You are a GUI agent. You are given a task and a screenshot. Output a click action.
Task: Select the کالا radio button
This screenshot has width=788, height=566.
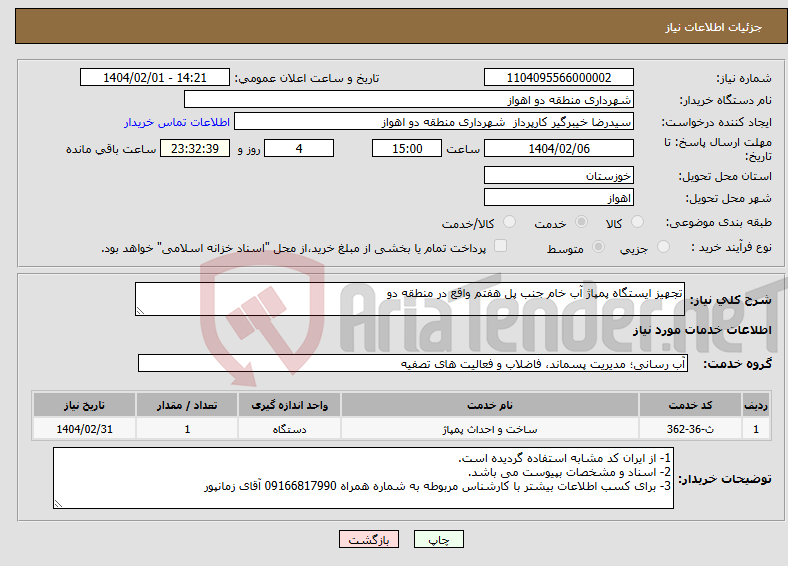pos(637,222)
